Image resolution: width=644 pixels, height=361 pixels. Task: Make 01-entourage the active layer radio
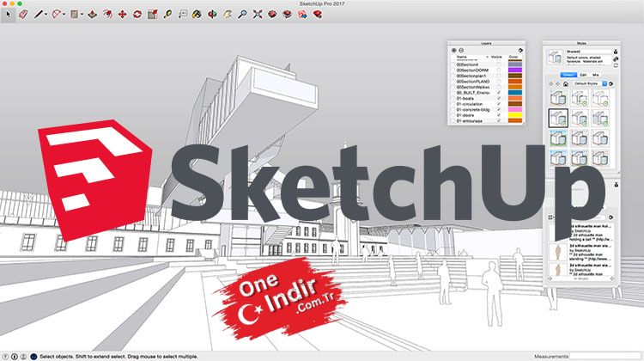453,121
